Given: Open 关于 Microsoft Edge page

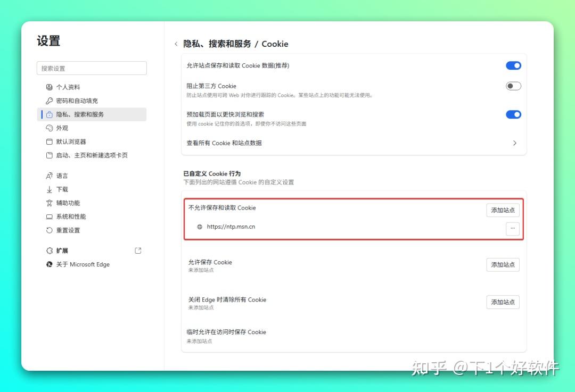Looking at the screenshot, I should (83, 264).
